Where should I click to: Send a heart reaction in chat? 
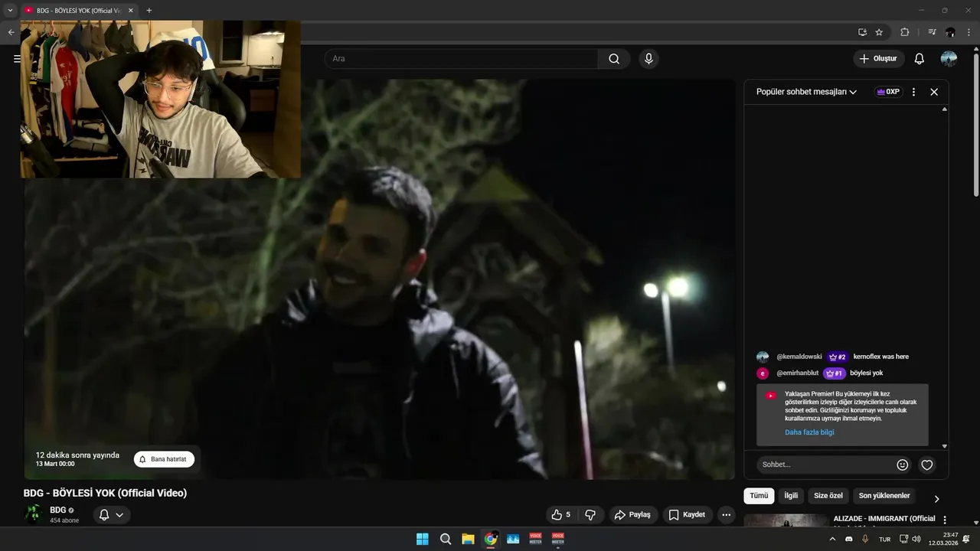point(927,465)
